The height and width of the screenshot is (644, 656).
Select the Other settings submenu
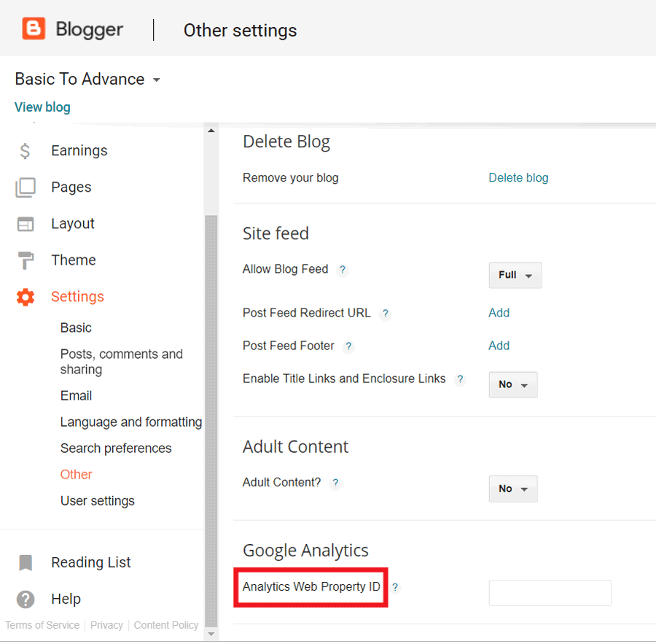[76, 475]
